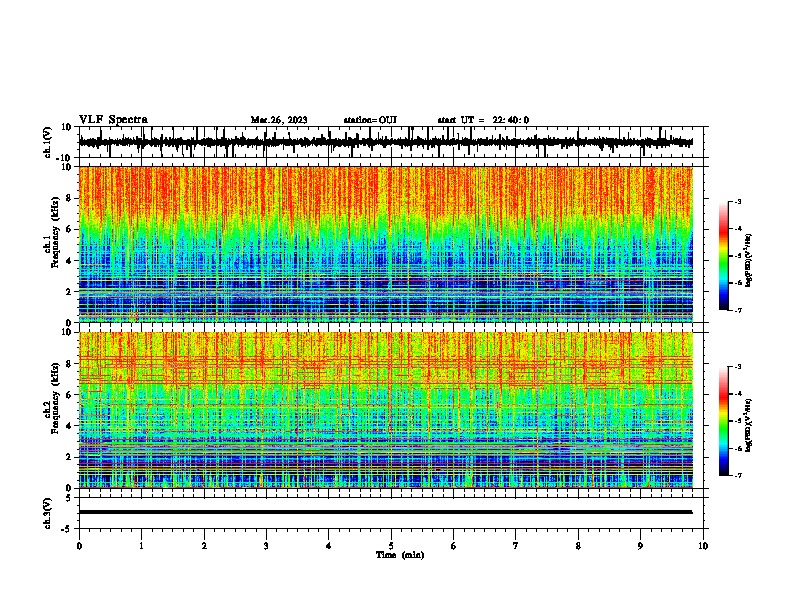Viewport: 792px width, 612px height.
Task: Click the ch.2 color bar label "log(PSD)(V²/Hz)"
Action: coord(749,426)
